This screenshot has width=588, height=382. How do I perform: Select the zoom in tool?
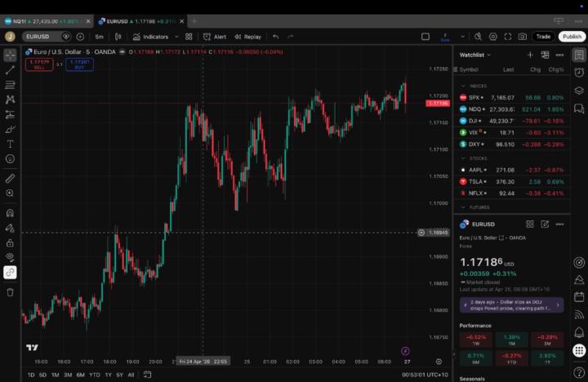pyautogui.click(x=10, y=193)
